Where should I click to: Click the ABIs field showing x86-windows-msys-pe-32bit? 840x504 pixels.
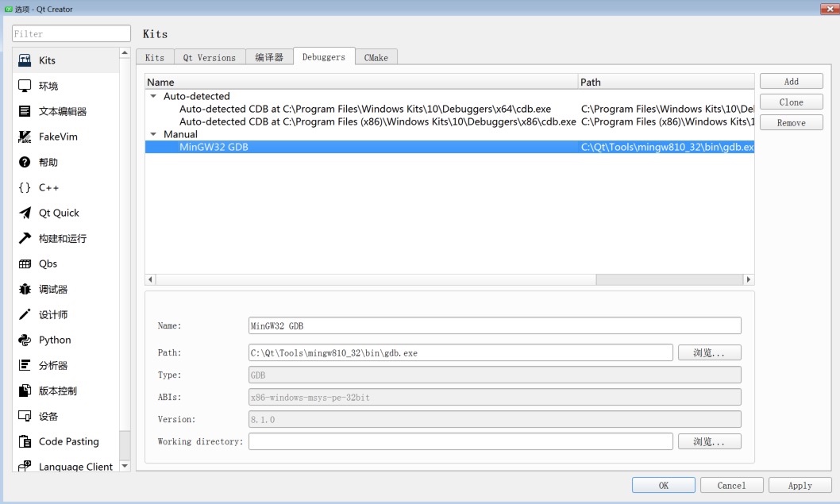tap(495, 398)
